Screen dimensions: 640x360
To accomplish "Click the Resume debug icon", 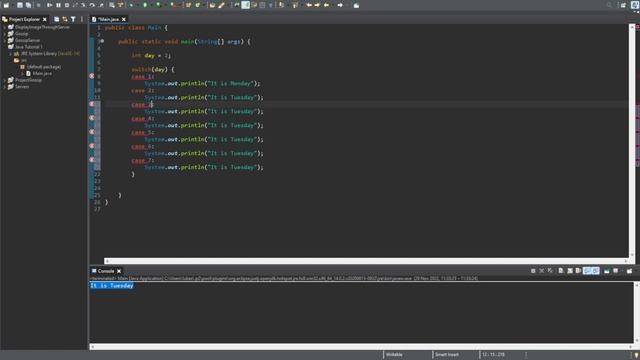I will pyautogui.click(x=49, y=5).
